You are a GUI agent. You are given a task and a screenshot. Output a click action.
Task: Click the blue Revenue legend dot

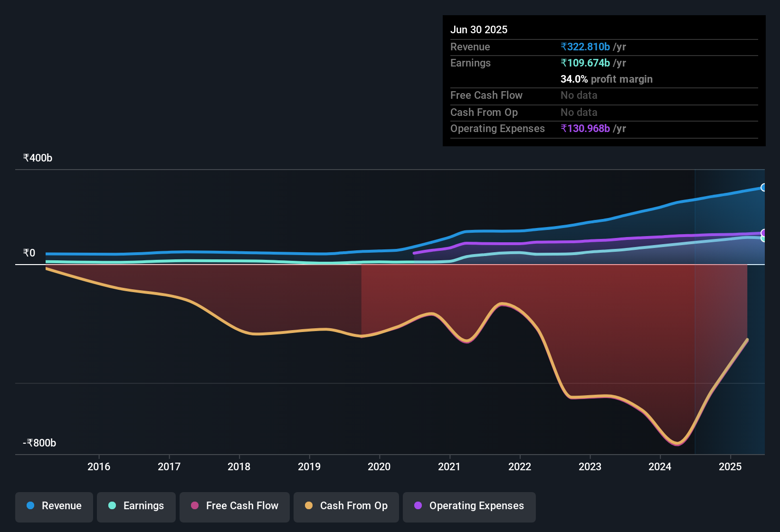click(30, 506)
